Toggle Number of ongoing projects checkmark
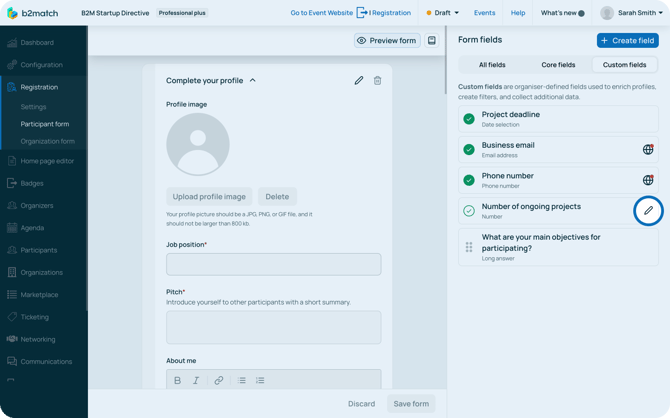This screenshot has height=418, width=670. pyautogui.click(x=469, y=211)
